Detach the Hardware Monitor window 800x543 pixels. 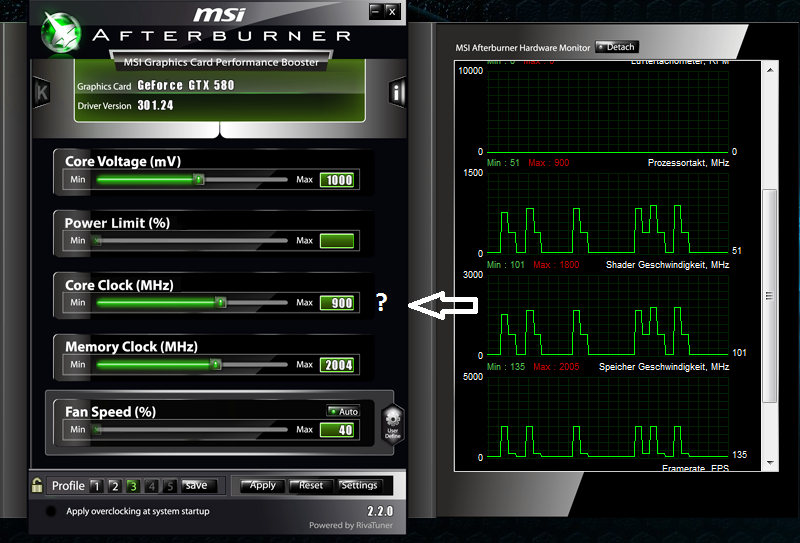(617, 47)
